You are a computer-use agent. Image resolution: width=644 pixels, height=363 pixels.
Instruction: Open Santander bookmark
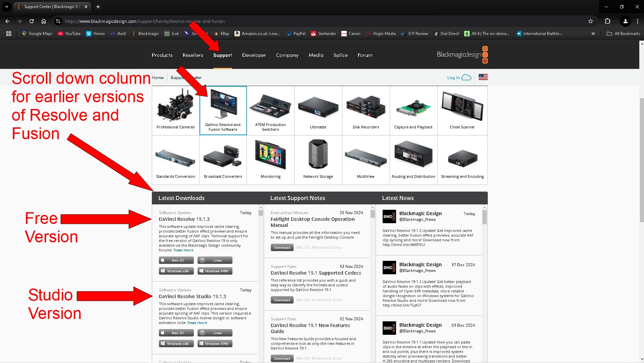tap(323, 34)
